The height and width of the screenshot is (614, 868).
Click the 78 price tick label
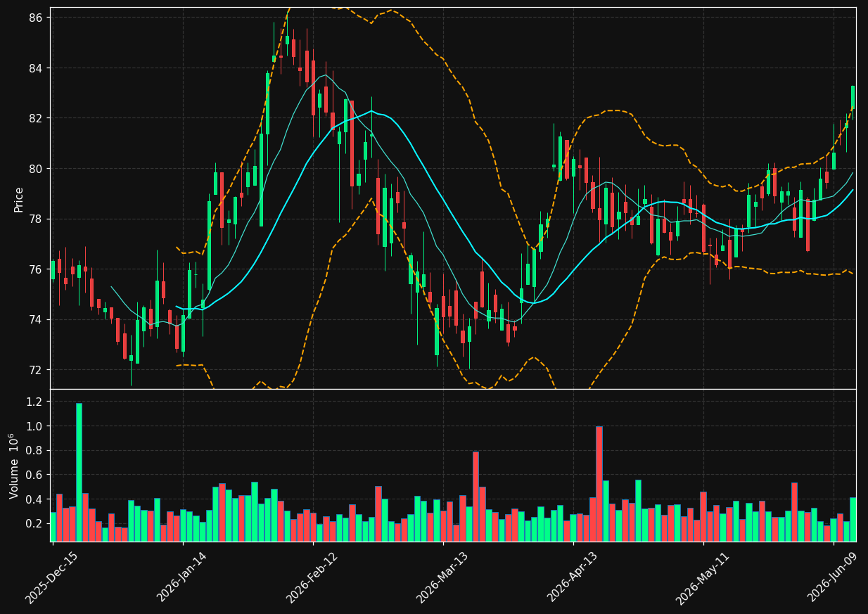point(37,219)
